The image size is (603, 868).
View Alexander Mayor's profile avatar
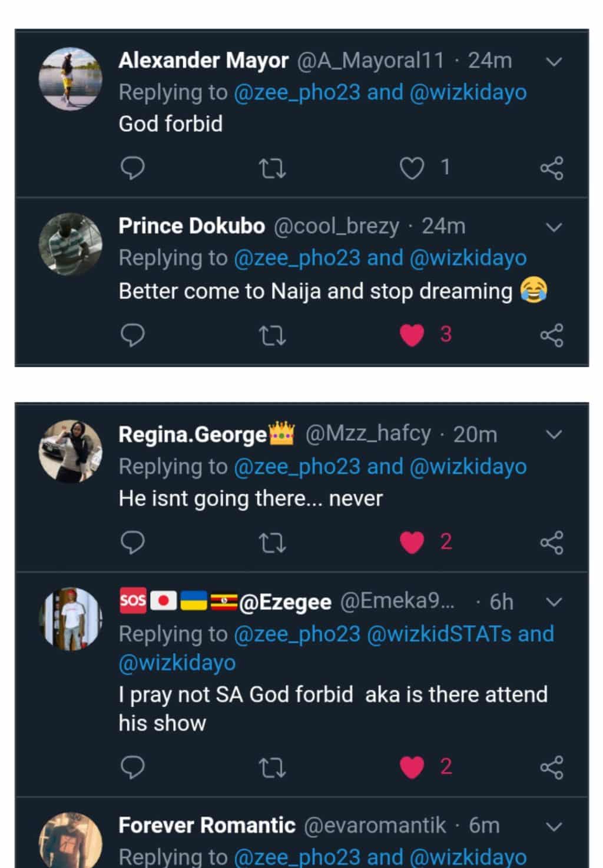pyautogui.click(x=71, y=78)
